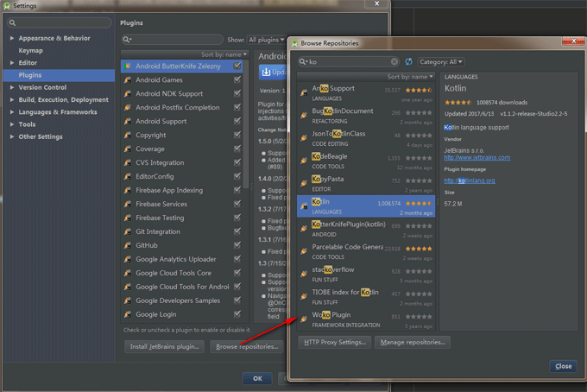
Task: Click the HTTP Proxy Settings... button
Action: tap(335, 342)
